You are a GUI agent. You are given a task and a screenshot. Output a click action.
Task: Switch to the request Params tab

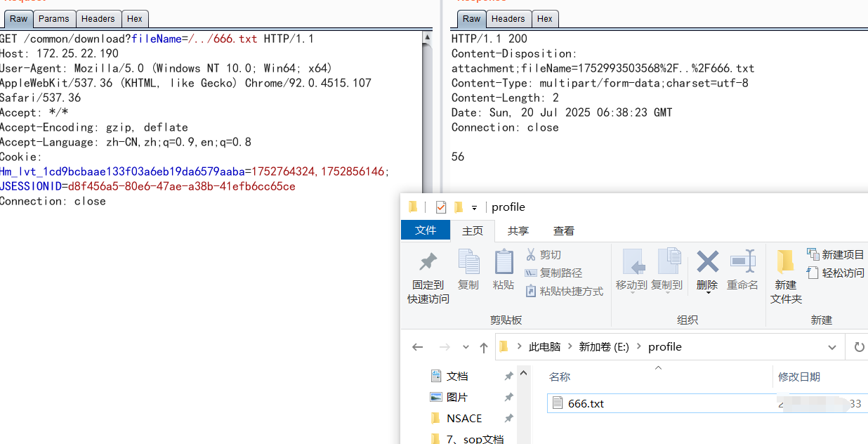pyautogui.click(x=54, y=19)
